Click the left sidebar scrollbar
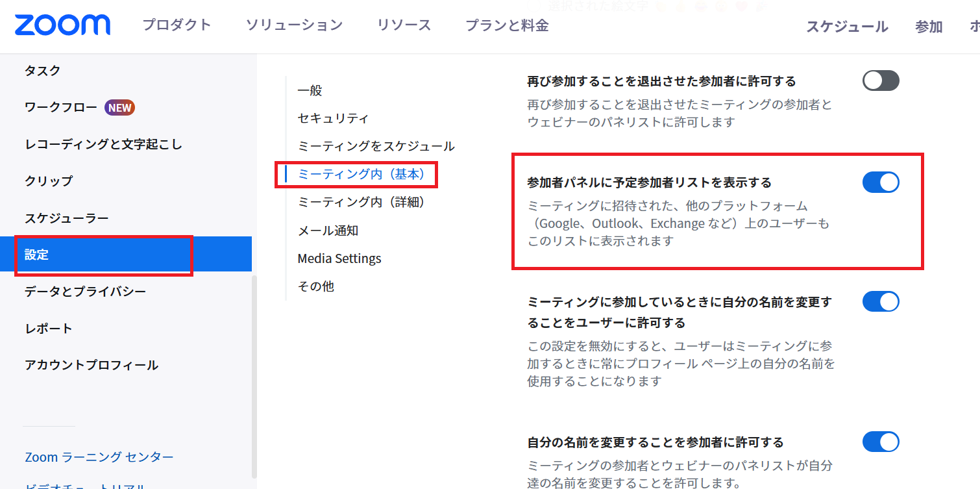Screen dimensions: 980x489 (x=254, y=377)
